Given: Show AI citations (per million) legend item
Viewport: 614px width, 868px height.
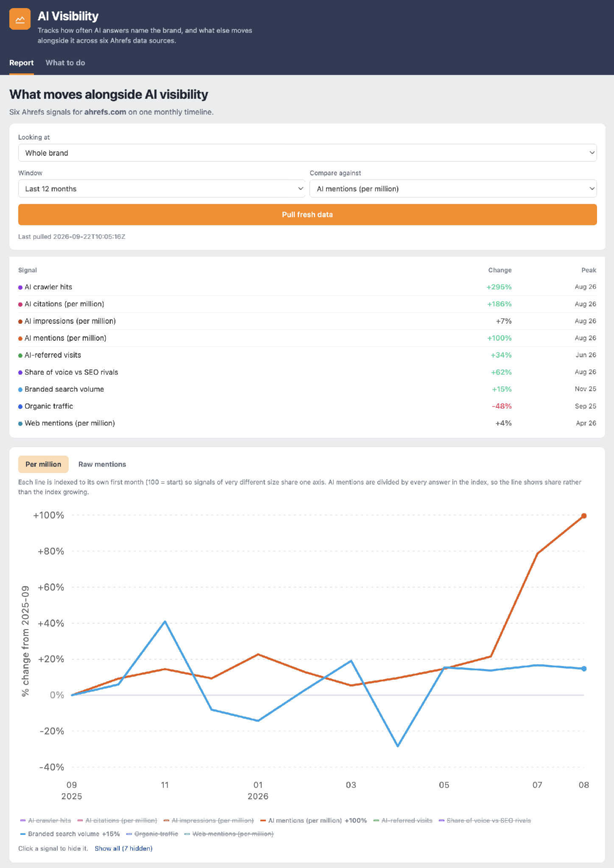Looking at the screenshot, I should coord(117,820).
